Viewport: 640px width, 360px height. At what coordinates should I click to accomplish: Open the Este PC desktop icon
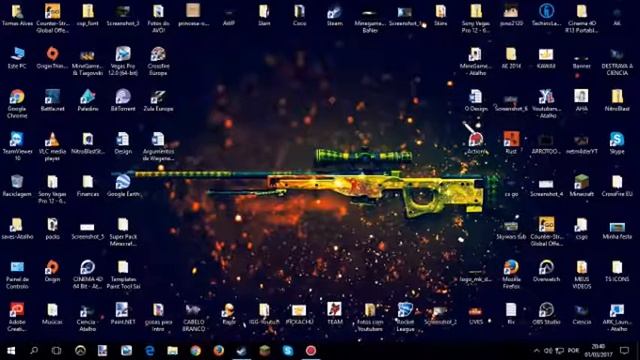pos(17,58)
